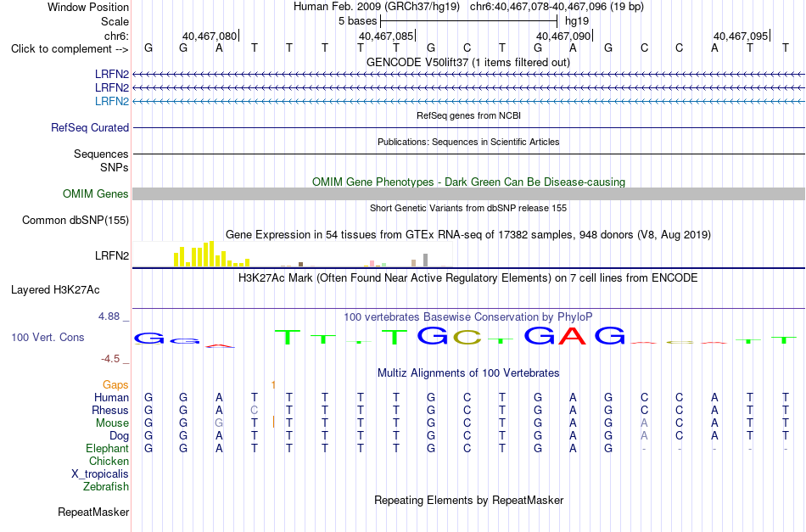
Task: Click the Dog alignment row label
Action: pyautogui.click(x=119, y=435)
